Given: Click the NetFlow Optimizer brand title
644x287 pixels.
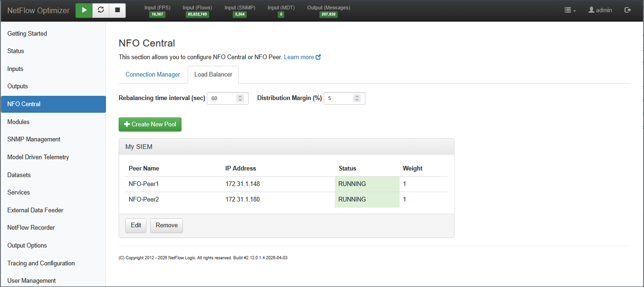Looking at the screenshot, I should pyautogui.click(x=38, y=10).
